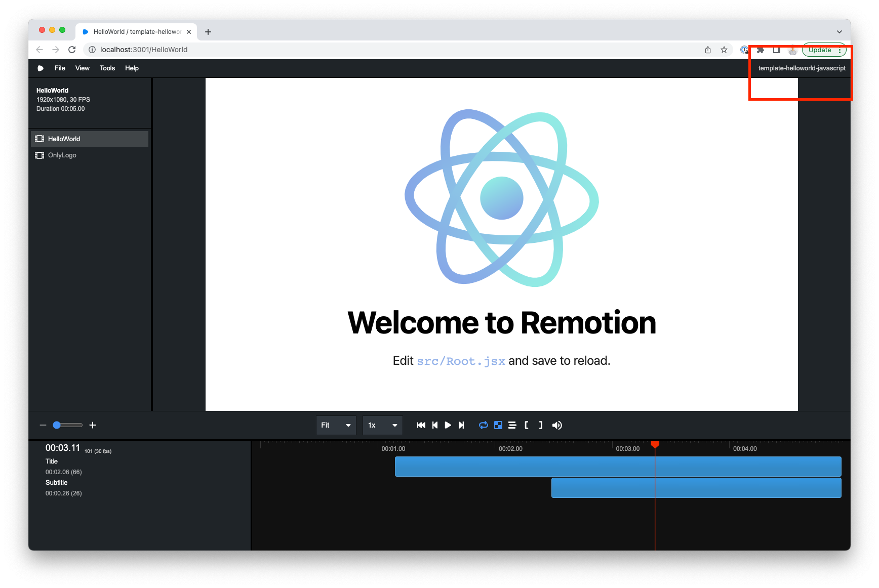Set the in point bracket icon
This screenshot has height=588, width=879.
tap(527, 425)
